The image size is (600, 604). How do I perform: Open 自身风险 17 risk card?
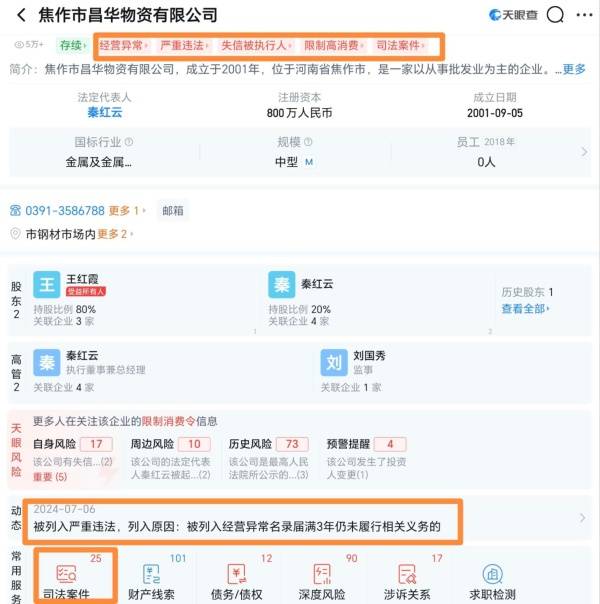tap(72, 452)
